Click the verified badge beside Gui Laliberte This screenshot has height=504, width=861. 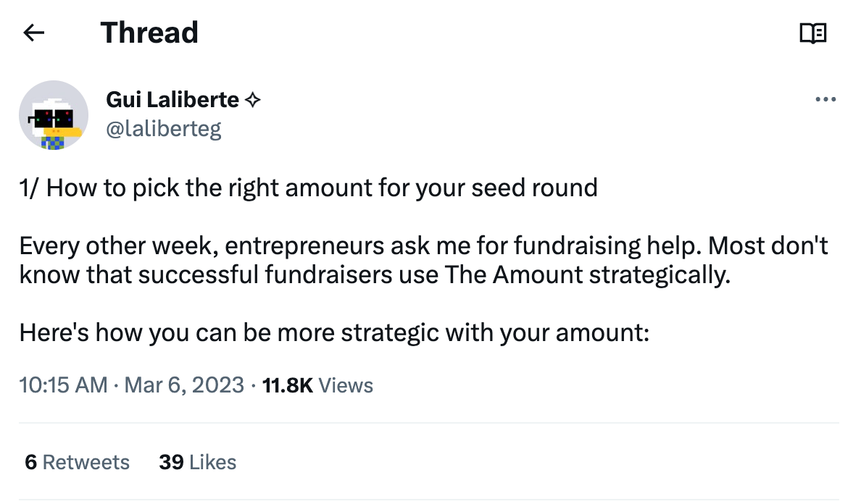pyautogui.click(x=253, y=101)
